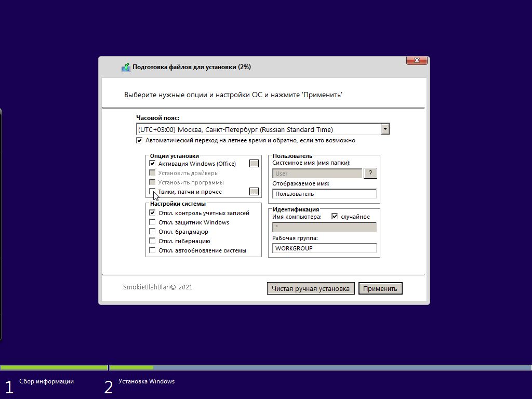Viewport: 532px width, 399px height.
Task: Enable Откл. защитник Windows checkbox
Action: coord(152,222)
